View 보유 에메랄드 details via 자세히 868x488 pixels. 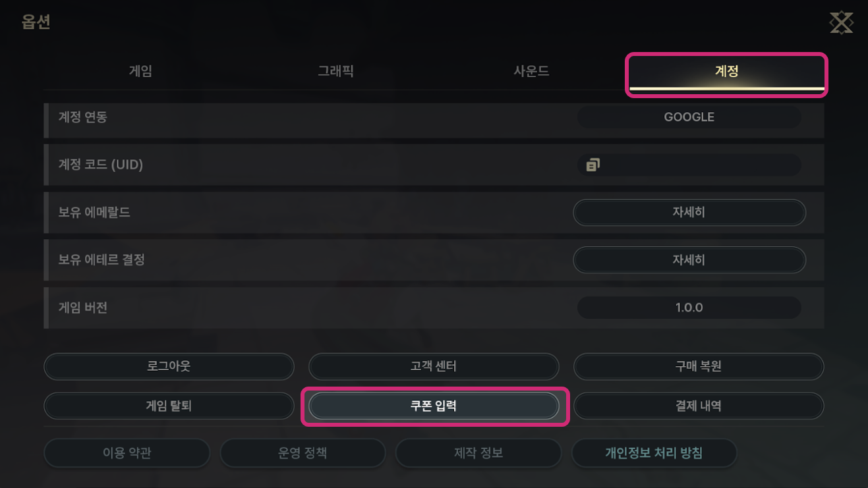(x=689, y=213)
